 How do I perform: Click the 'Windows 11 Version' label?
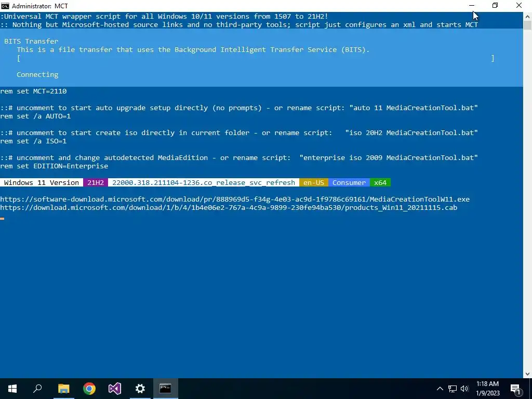pos(42,182)
